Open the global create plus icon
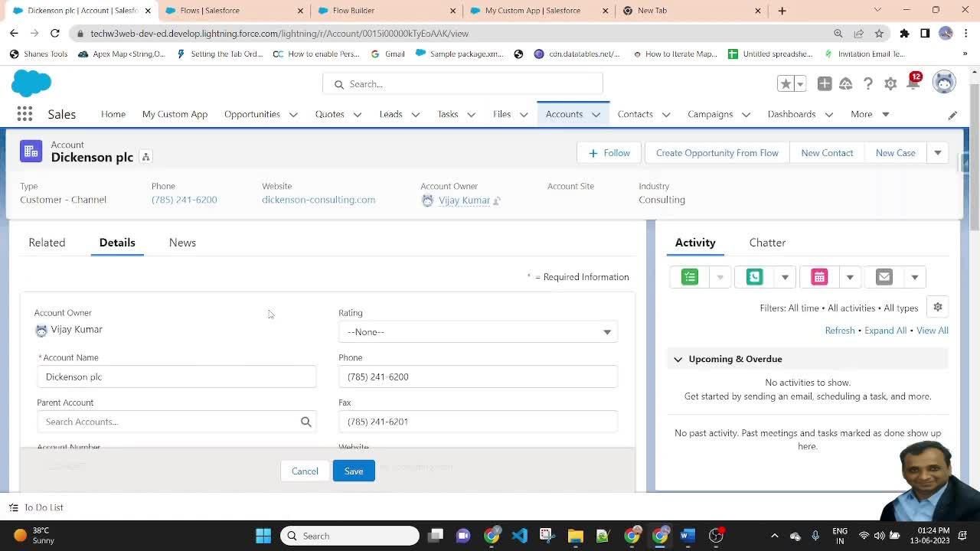Viewport: 980px width, 551px height. coord(825,84)
